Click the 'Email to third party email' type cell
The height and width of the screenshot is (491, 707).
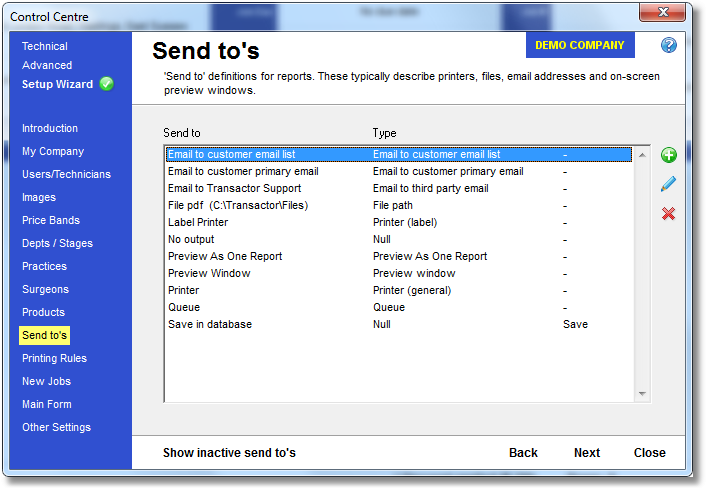point(431,188)
